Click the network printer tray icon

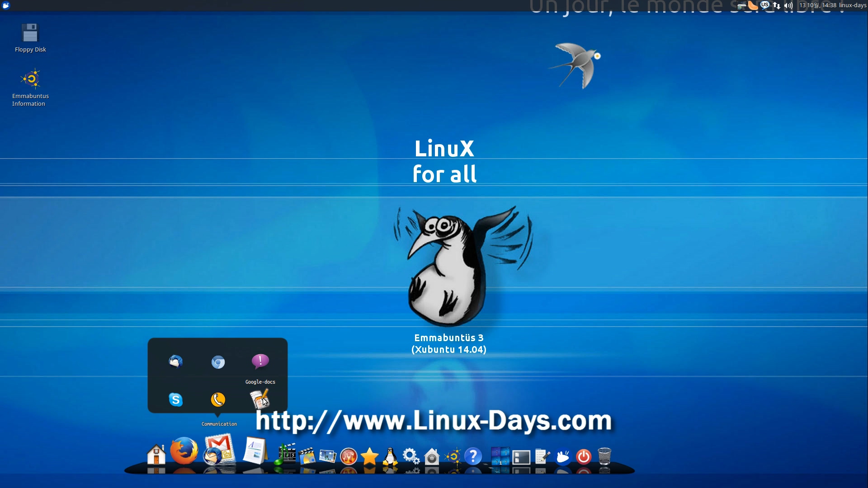pos(741,5)
